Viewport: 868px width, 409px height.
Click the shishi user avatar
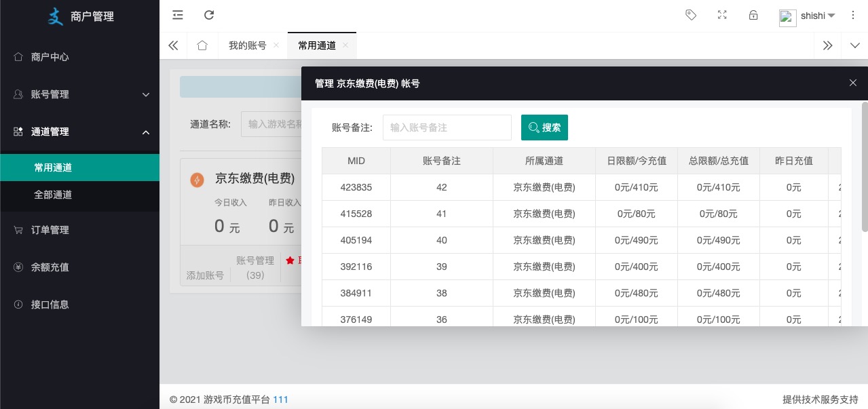click(x=787, y=17)
